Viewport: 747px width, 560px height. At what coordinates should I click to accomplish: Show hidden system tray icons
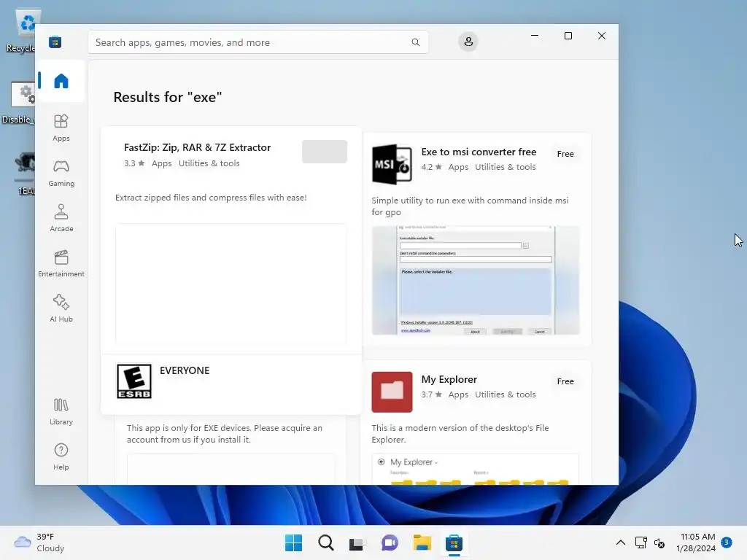coord(621,542)
